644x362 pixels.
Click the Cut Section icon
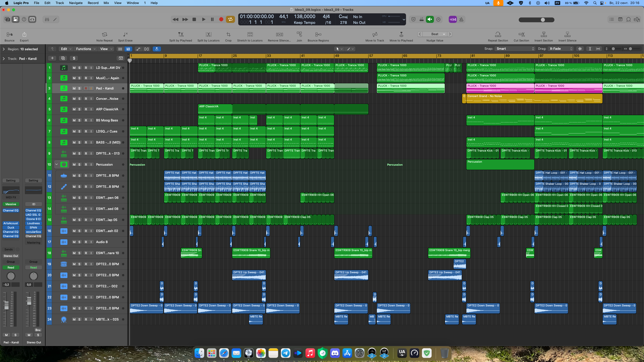coord(521,34)
